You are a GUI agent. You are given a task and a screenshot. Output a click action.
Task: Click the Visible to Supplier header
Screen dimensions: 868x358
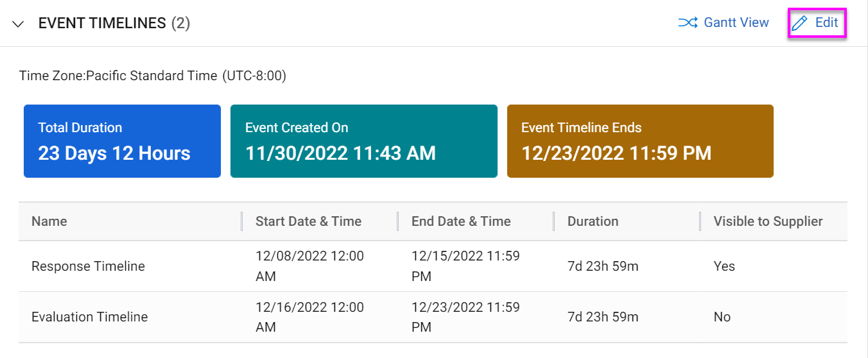coord(768,221)
